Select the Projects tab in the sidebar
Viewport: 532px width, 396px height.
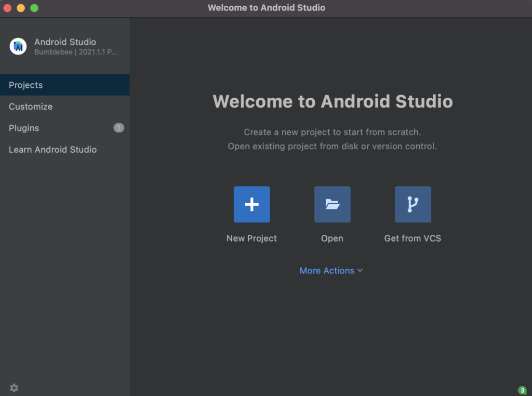click(65, 85)
